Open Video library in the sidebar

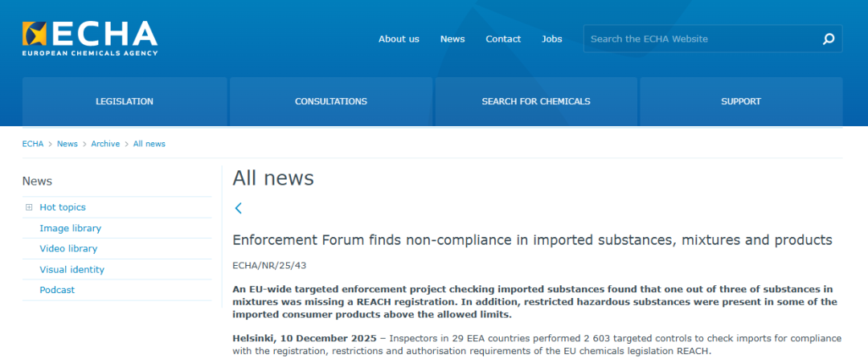coord(68,249)
